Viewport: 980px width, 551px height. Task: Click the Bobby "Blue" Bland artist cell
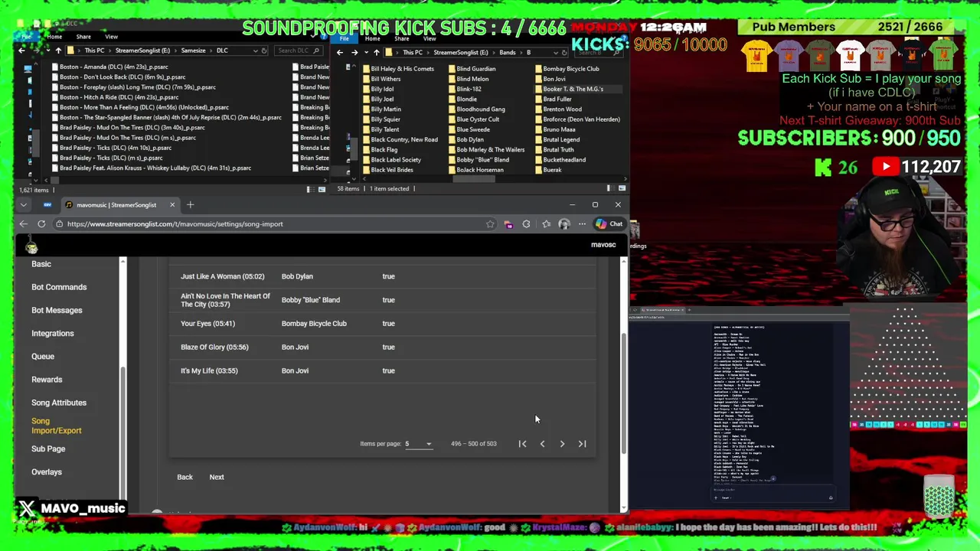tap(311, 300)
